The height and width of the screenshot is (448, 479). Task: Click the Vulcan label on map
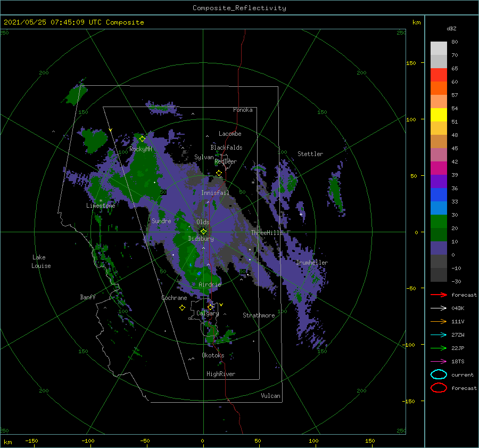tap(271, 396)
